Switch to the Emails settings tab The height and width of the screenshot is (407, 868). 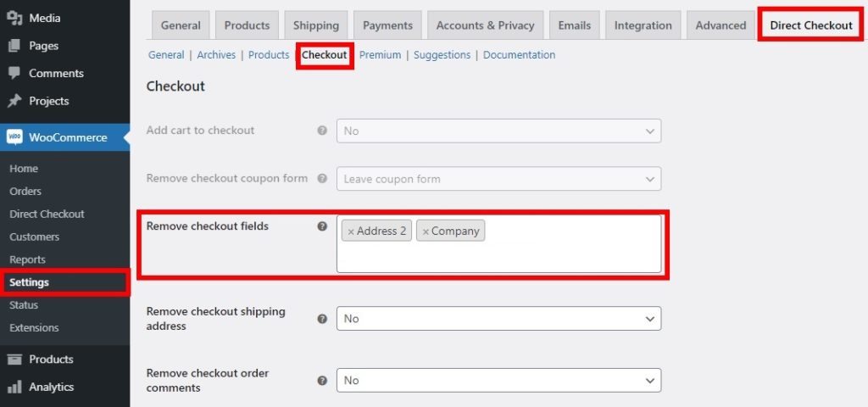(575, 25)
